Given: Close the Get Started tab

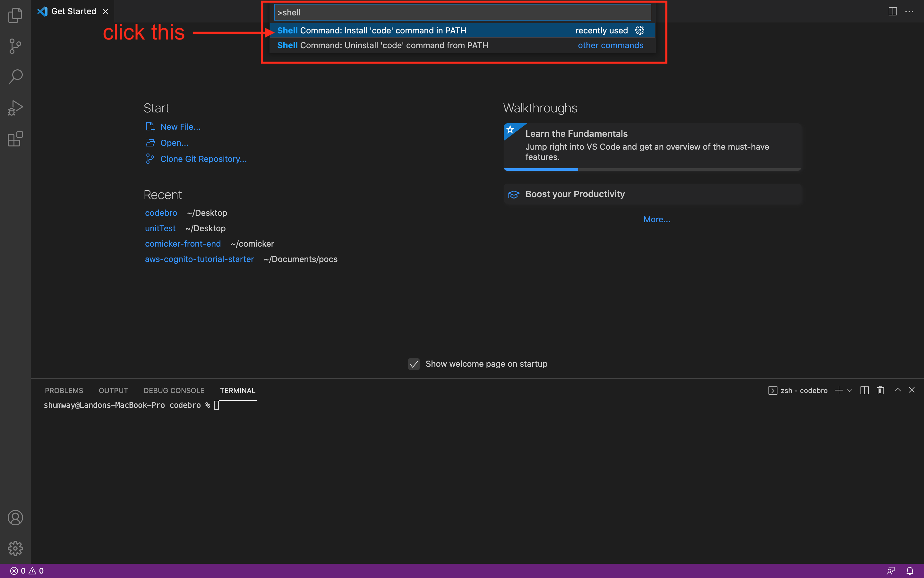Looking at the screenshot, I should pyautogui.click(x=105, y=12).
